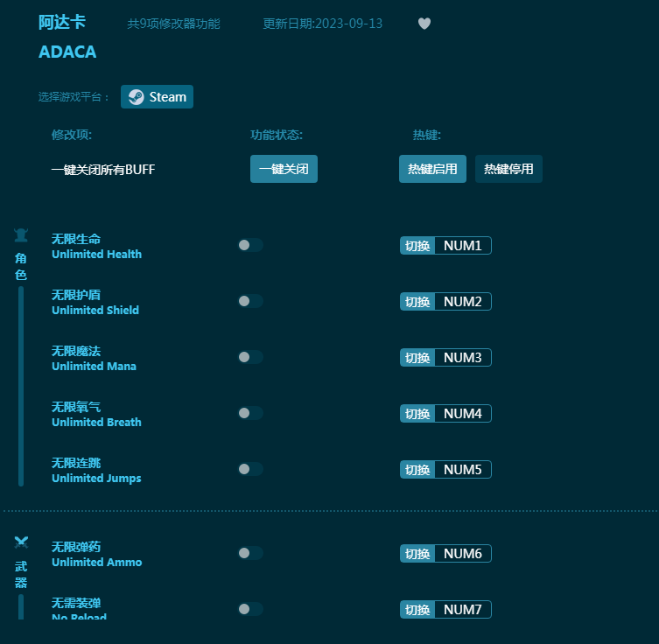The width and height of the screenshot is (659, 644).
Task: Click the NUM1 hotkey field
Action: point(462,246)
